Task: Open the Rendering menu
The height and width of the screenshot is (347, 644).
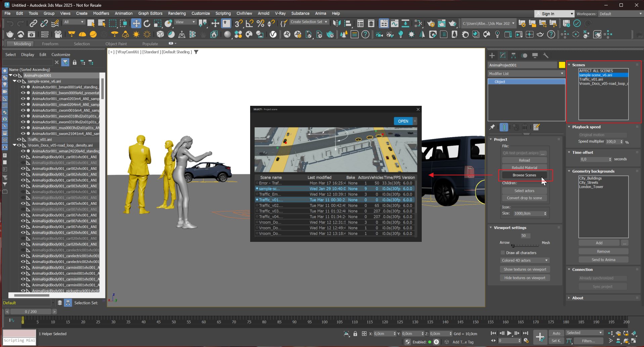Action: 177,13
